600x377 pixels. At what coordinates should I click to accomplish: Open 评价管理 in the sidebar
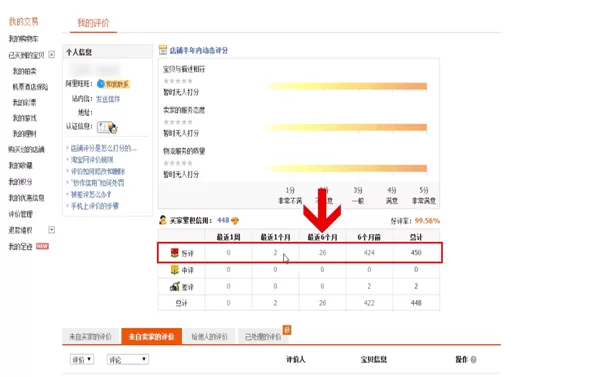[21, 214]
